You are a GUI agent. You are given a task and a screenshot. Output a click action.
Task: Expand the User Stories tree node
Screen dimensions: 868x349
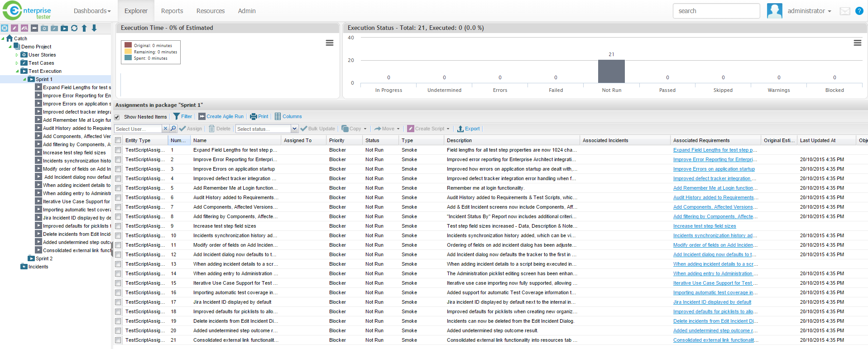click(17, 55)
